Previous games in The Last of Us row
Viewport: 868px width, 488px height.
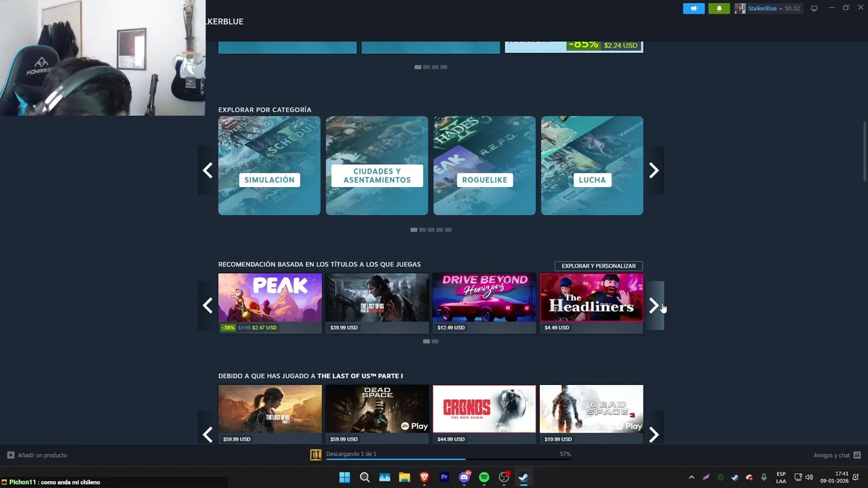pyautogui.click(x=208, y=434)
